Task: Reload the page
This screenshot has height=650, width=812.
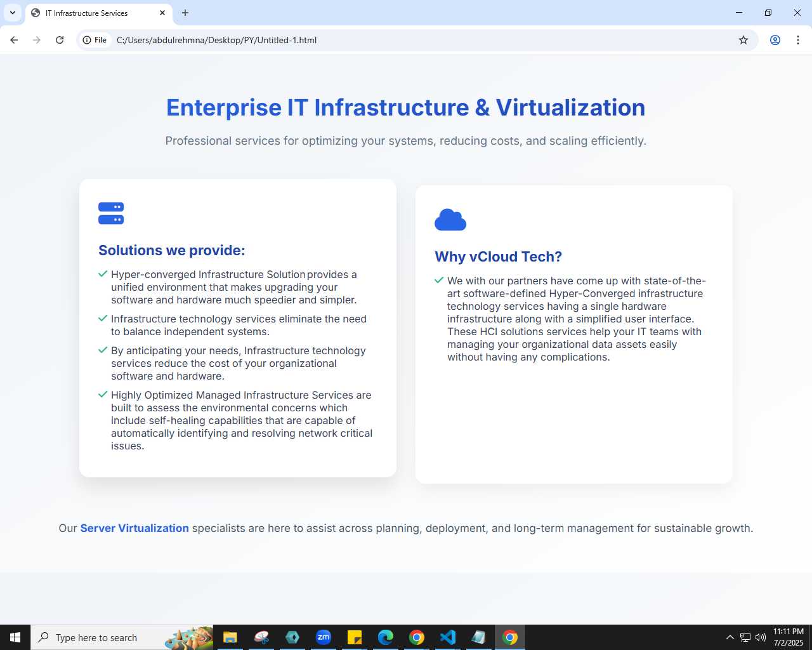Action: coord(60,40)
